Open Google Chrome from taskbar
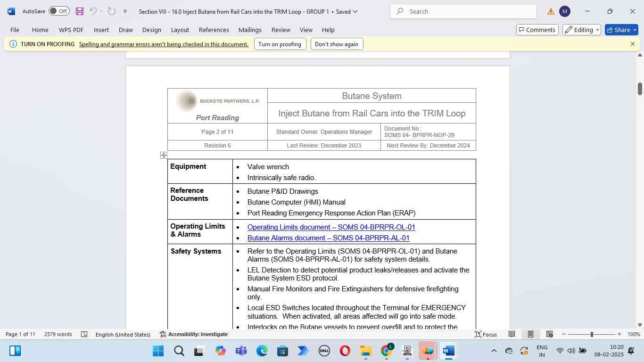The image size is (644, 362). click(387, 351)
